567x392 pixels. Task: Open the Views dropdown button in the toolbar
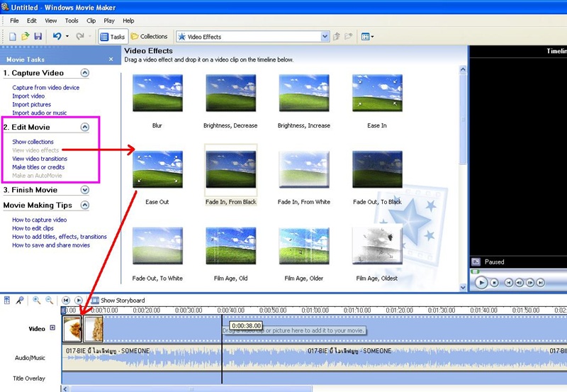point(367,37)
